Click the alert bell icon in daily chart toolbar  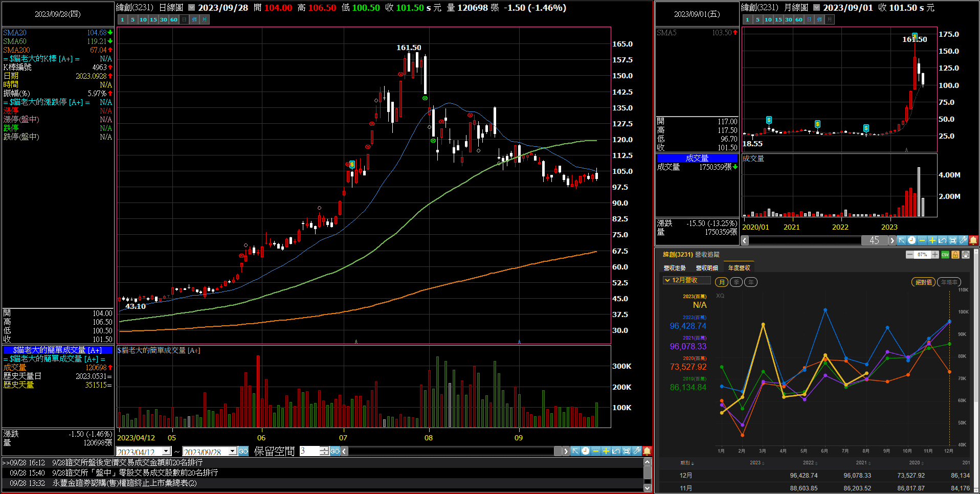point(647,451)
